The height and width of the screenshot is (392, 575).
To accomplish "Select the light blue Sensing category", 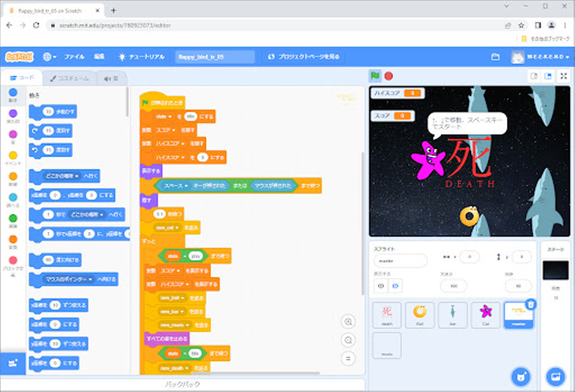I will 13,200.
